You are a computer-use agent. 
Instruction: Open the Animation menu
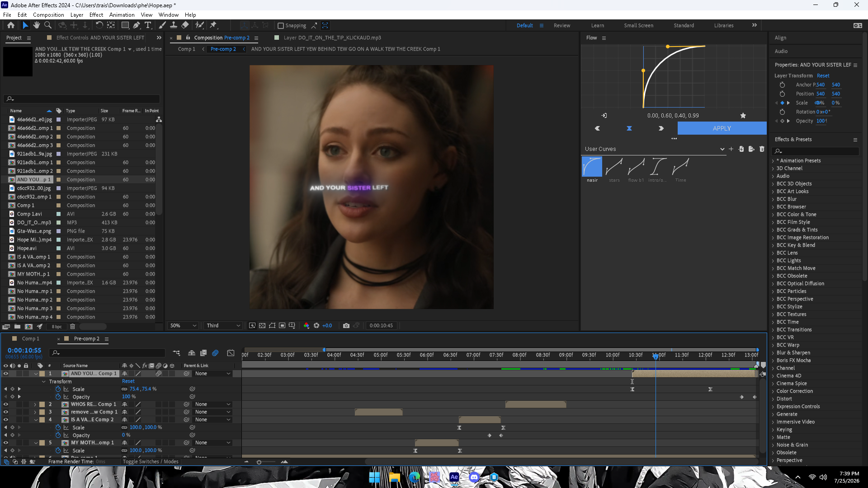click(x=122, y=15)
